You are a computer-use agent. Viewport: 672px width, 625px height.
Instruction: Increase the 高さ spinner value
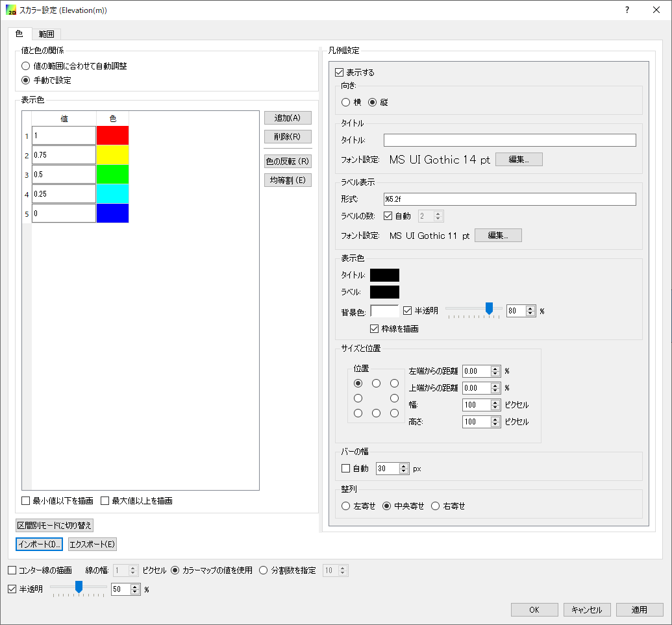pyautogui.click(x=495, y=419)
